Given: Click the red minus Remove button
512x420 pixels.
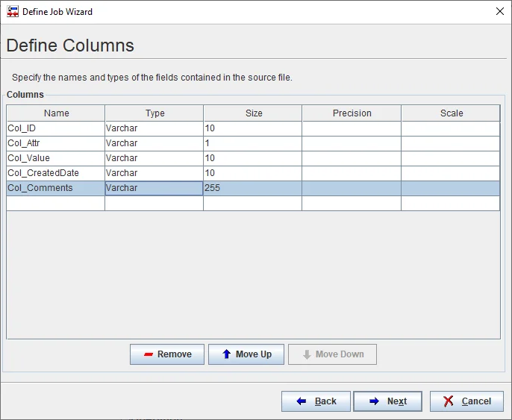Looking at the screenshot, I should click(x=167, y=354).
